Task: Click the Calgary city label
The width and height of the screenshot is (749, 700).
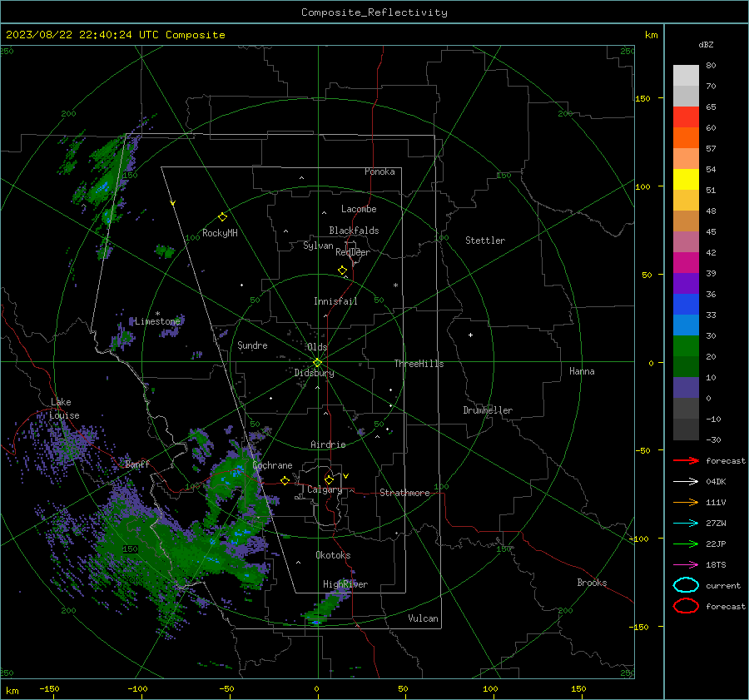Action: pyautogui.click(x=325, y=489)
